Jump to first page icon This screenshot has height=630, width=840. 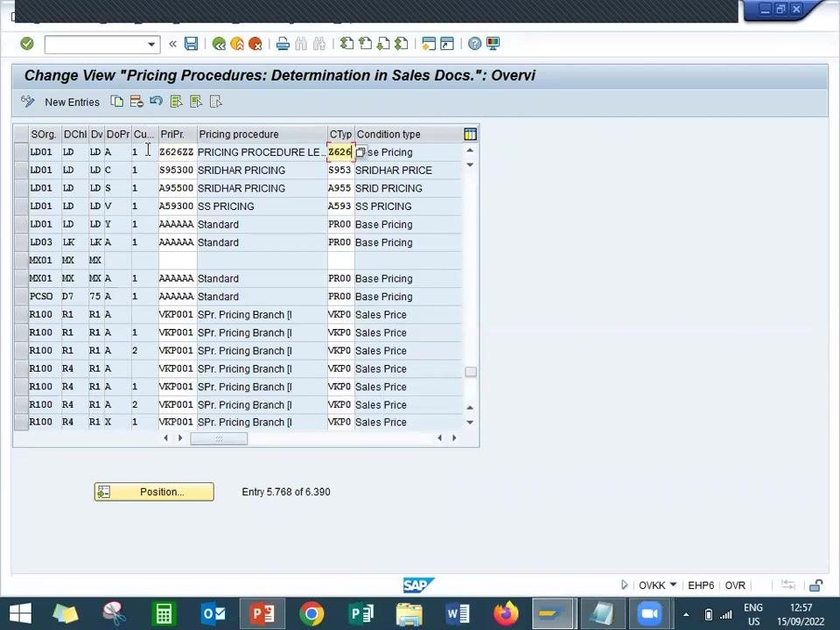click(x=347, y=44)
